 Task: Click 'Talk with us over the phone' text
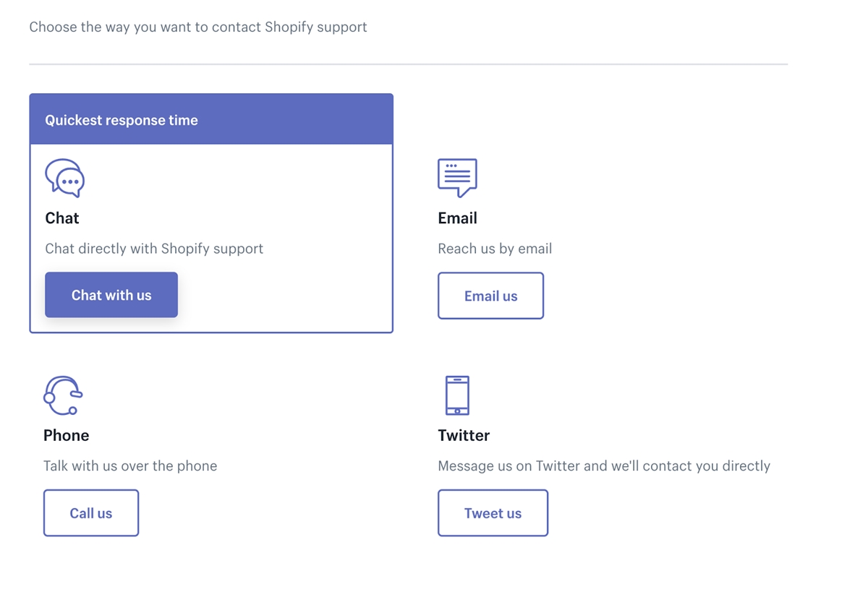coord(130,466)
